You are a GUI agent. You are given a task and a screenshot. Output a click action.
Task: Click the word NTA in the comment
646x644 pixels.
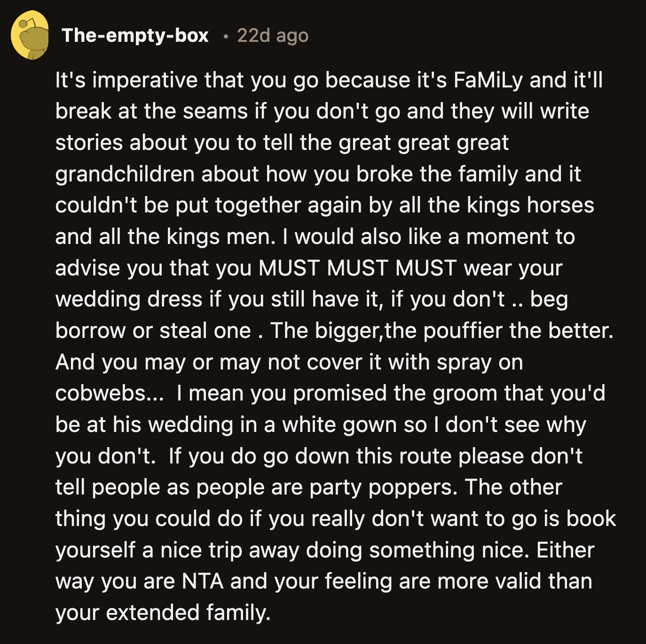pos(203,581)
